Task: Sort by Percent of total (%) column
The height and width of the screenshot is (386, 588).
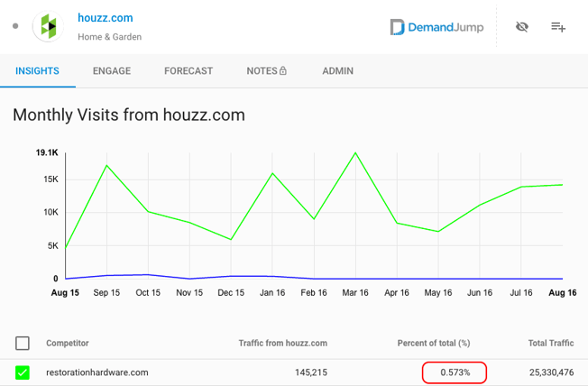Action: [434, 343]
